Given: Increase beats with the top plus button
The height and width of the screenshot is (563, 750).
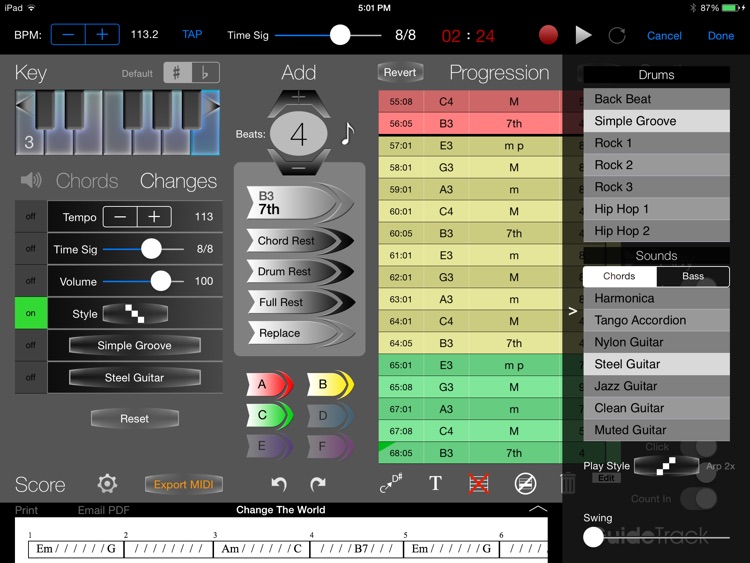Looking at the screenshot, I should point(298,99).
